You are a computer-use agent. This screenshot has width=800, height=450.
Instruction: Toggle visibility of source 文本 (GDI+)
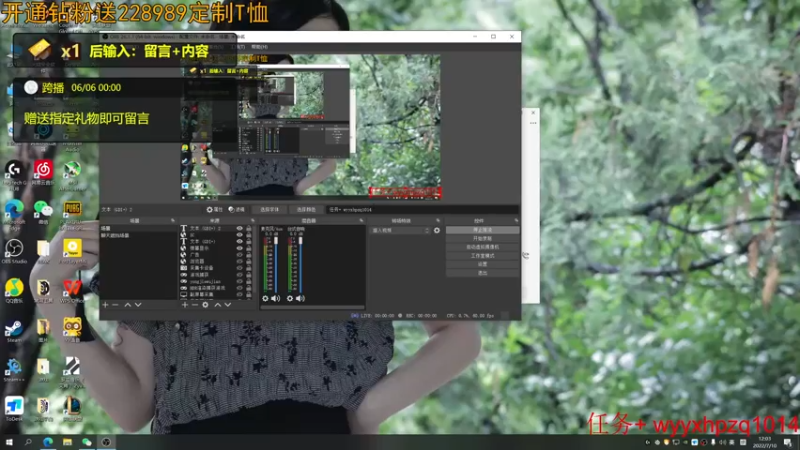[239, 241]
